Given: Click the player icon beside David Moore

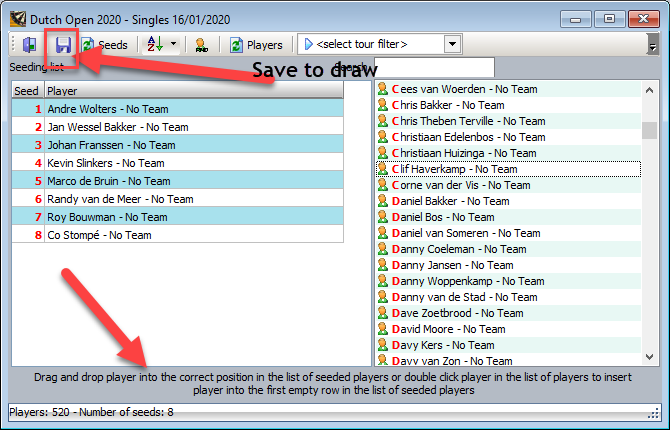Looking at the screenshot, I should pyautogui.click(x=382, y=329).
